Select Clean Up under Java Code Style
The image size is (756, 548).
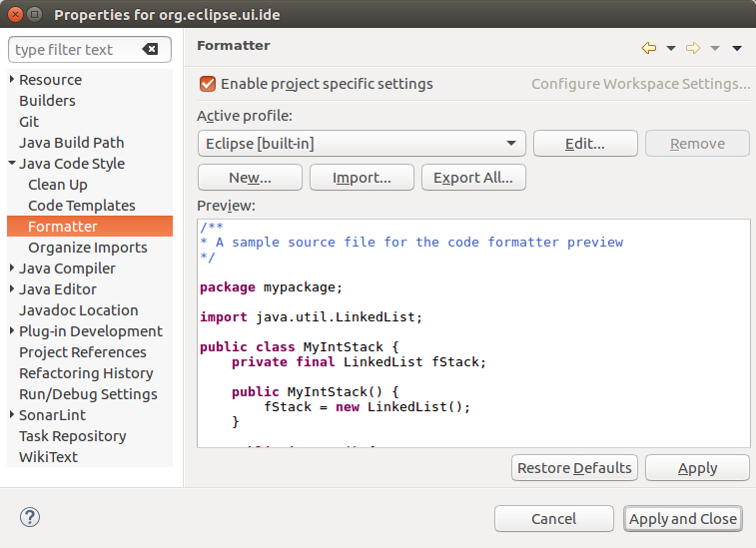[x=58, y=185]
